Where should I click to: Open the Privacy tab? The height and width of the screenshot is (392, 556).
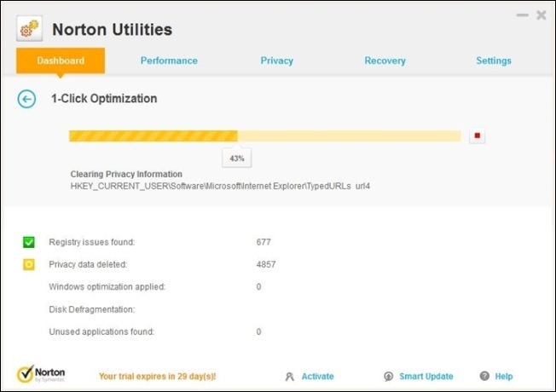point(277,61)
